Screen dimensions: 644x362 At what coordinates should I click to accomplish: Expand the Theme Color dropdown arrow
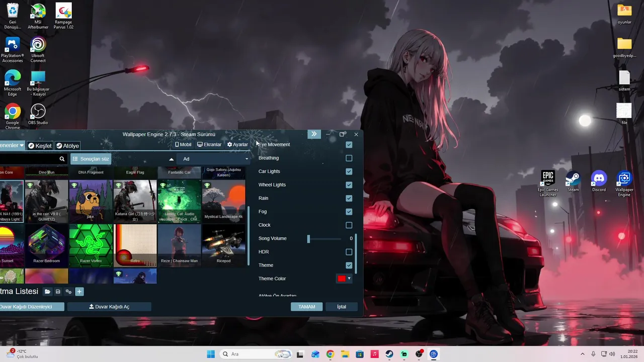click(349, 279)
